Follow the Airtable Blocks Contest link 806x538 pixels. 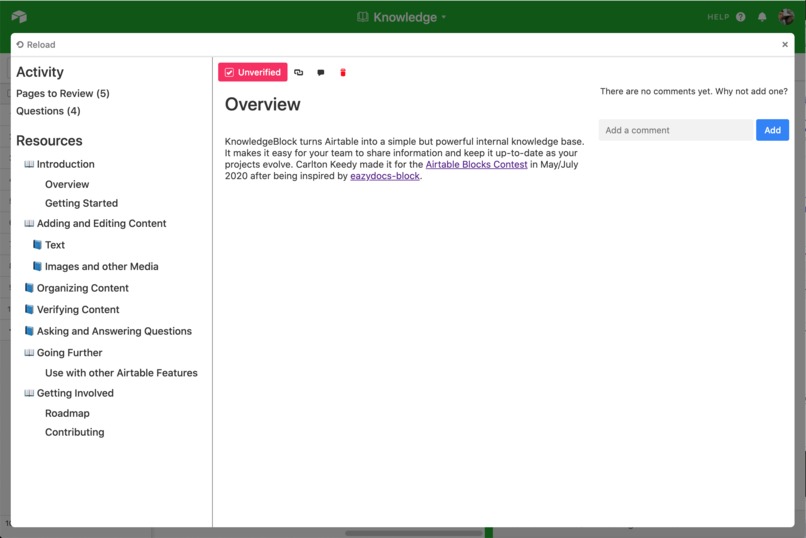(x=477, y=164)
